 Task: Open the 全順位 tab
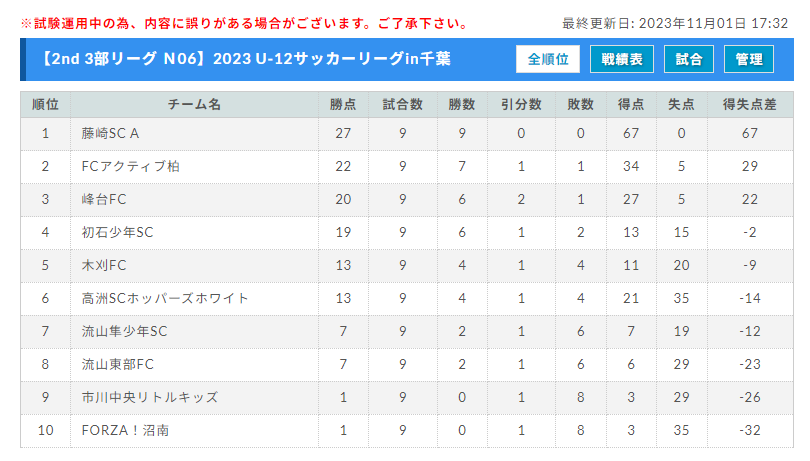(x=548, y=59)
